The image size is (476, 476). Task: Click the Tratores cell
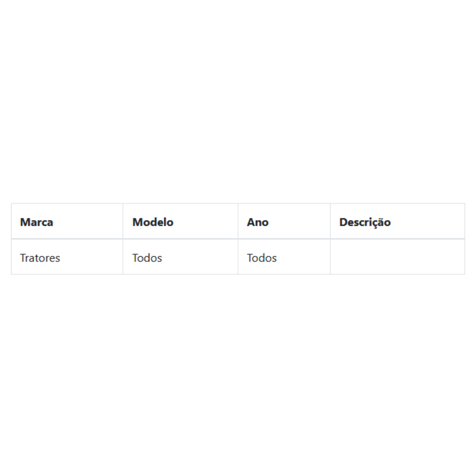click(x=67, y=257)
